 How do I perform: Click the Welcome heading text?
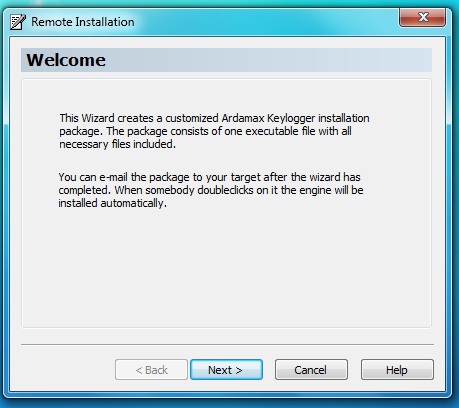[66, 60]
